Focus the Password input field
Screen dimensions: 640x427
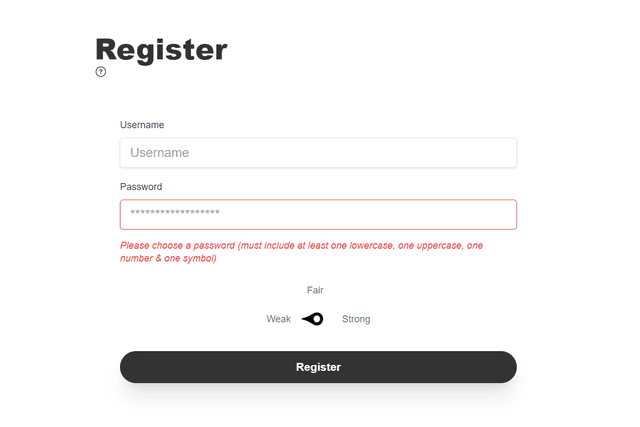click(x=318, y=214)
